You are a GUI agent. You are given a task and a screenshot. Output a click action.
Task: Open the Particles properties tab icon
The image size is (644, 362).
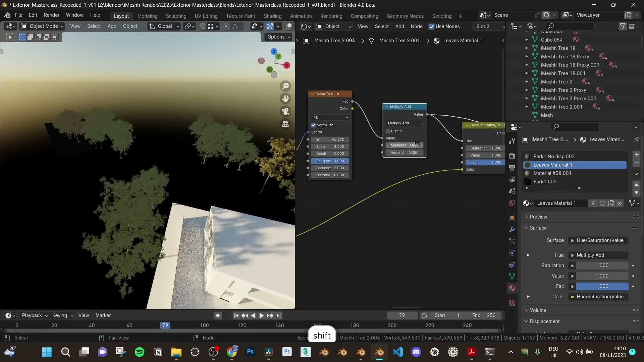click(512, 241)
